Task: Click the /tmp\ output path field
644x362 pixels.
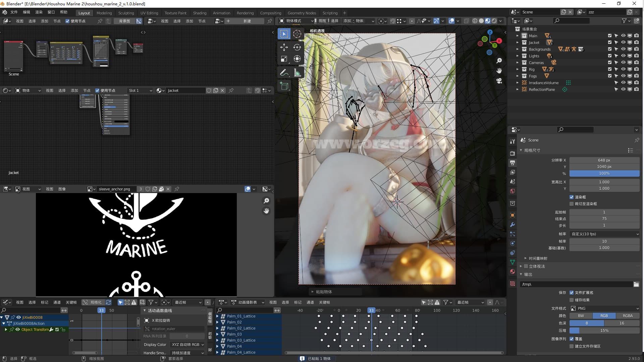Action: pos(576,284)
